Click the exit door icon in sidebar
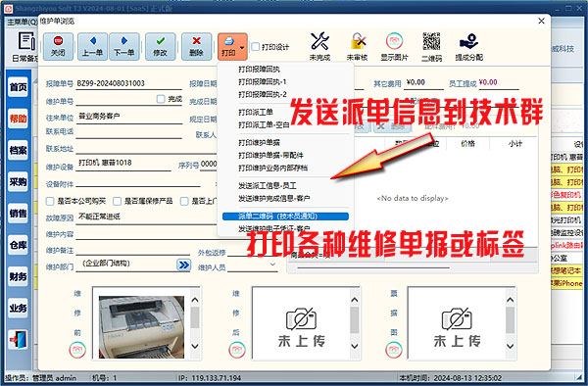Viewport: 588px width, 386px height. [18, 340]
